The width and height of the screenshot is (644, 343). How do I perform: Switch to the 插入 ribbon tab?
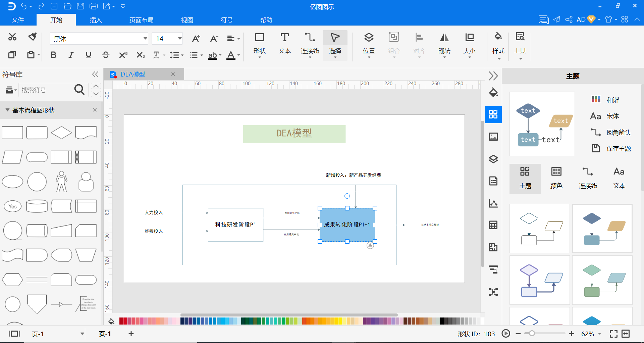[96, 20]
